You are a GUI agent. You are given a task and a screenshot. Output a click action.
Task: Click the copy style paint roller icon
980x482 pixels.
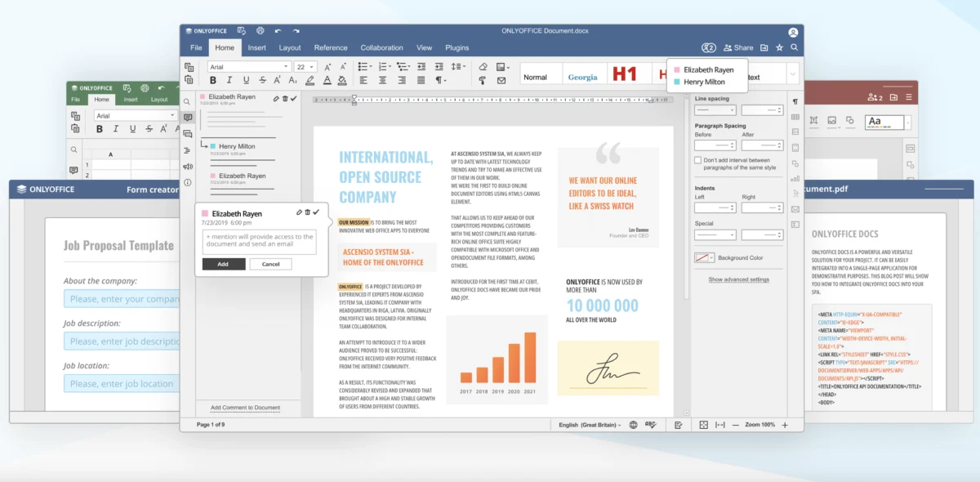pos(483,80)
